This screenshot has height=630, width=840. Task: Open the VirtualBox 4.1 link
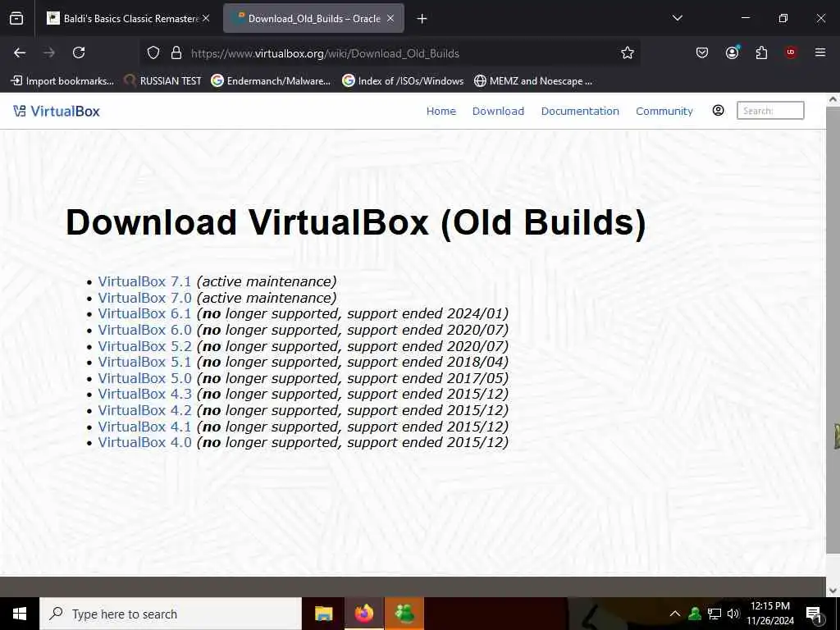tap(144, 427)
